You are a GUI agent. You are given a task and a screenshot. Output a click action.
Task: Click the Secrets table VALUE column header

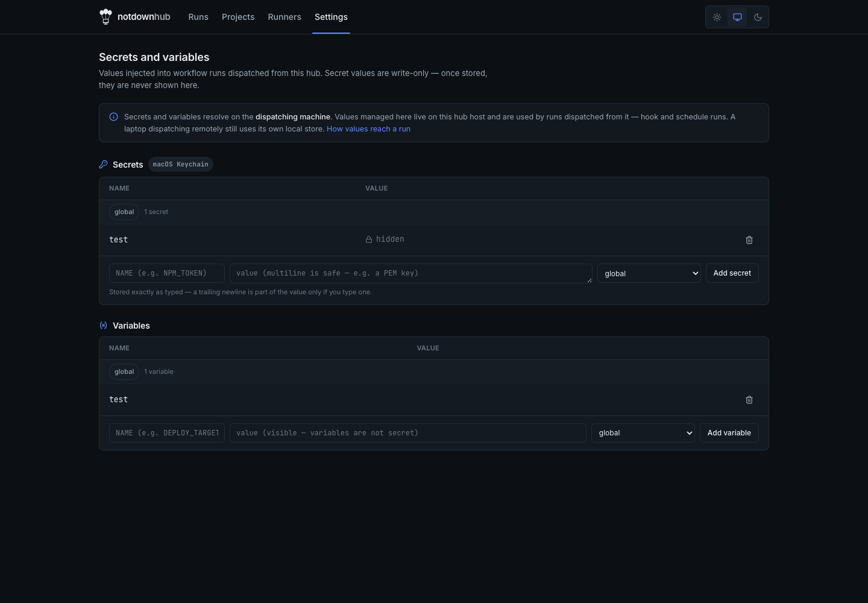pos(377,188)
